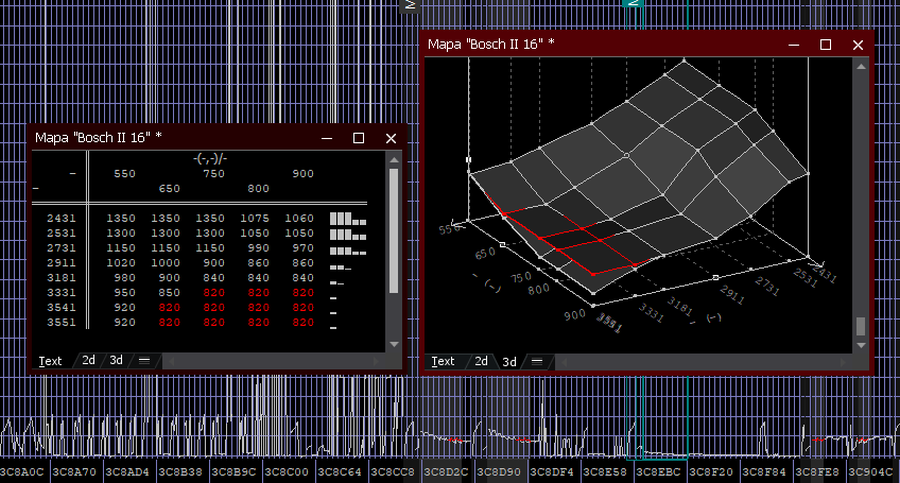Viewport: 900px width, 483px height.
Task: Switch left map window to 2d tab
Action: click(x=88, y=361)
